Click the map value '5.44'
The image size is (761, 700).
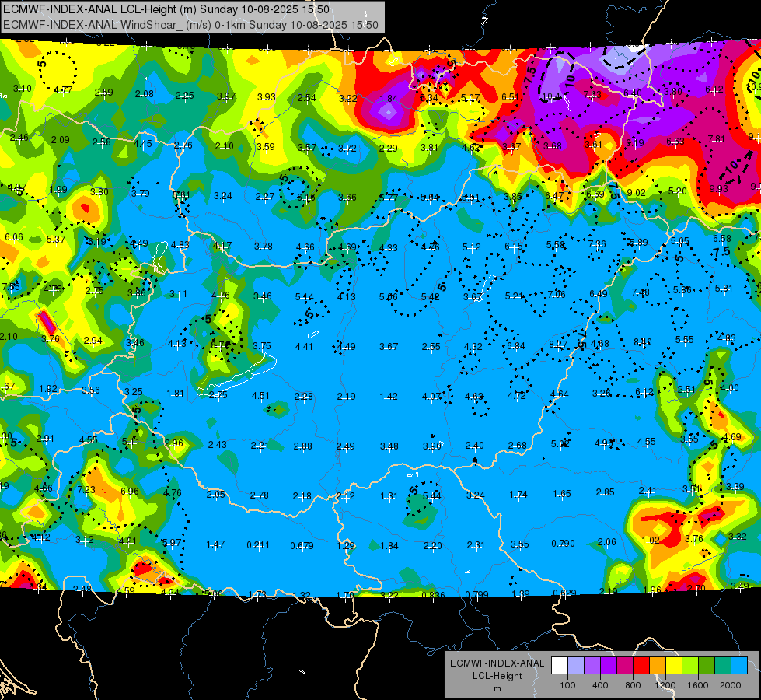tap(431, 495)
